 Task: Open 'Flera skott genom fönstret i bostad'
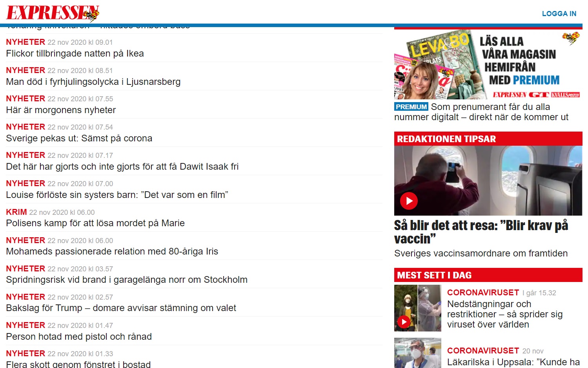78,364
